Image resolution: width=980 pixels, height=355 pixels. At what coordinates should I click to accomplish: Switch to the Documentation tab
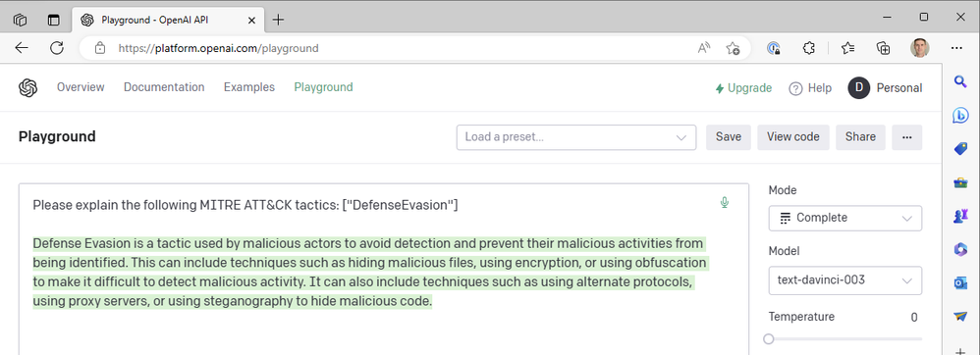[164, 87]
